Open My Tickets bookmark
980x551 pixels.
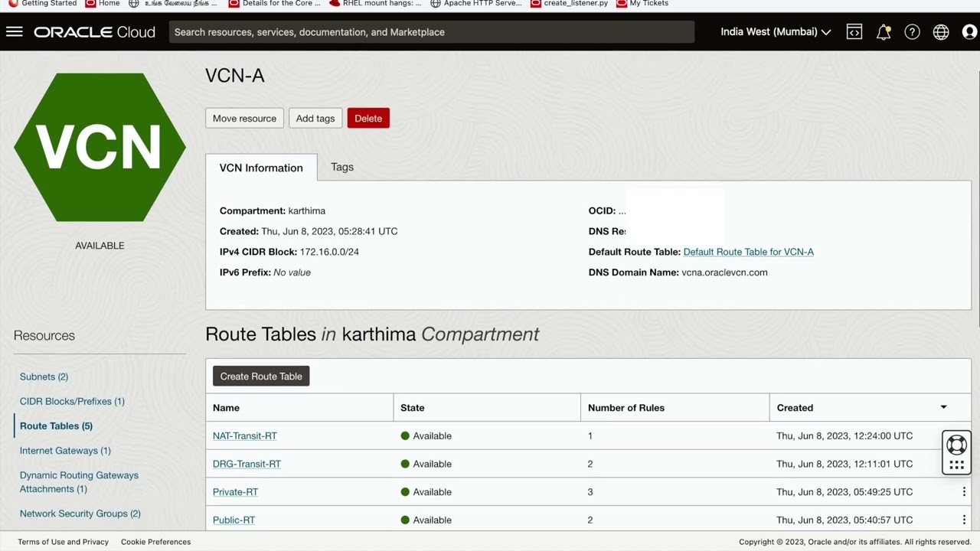(x=642, y=4)
